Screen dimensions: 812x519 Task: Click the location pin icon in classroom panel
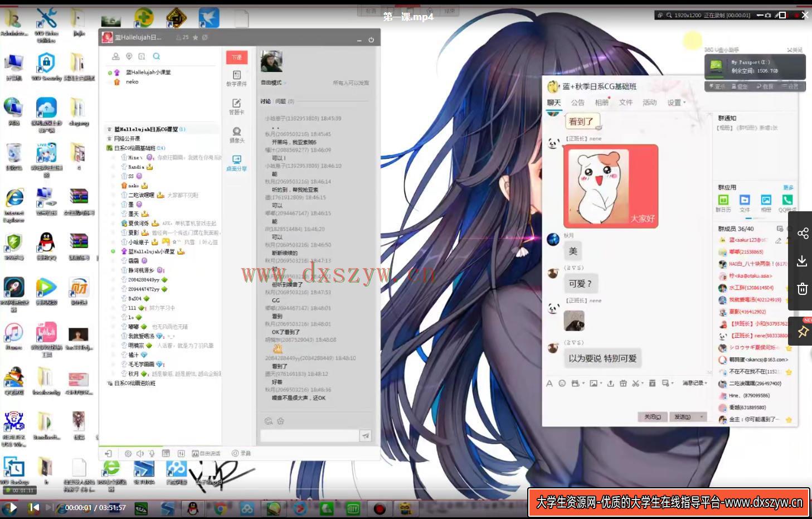pyautogui.click(x=129, y=56)
